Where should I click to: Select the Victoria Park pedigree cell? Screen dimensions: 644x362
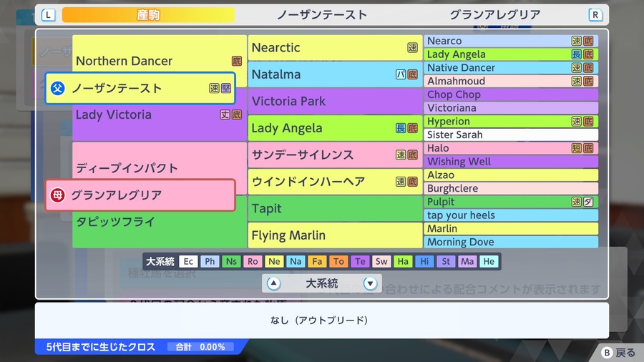335,102
